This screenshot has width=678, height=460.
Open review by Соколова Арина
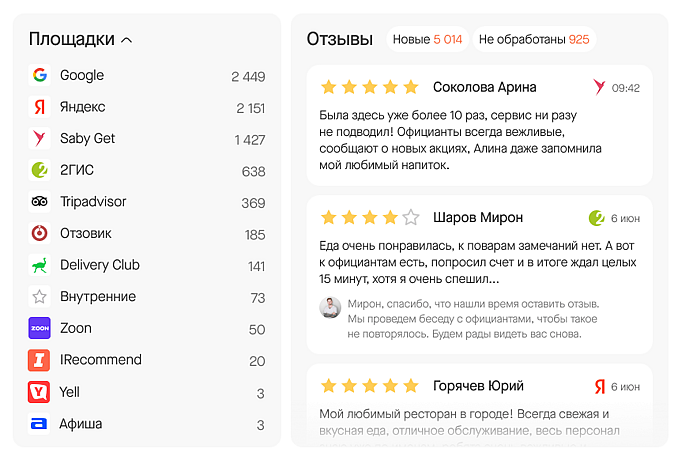point(484,87)
